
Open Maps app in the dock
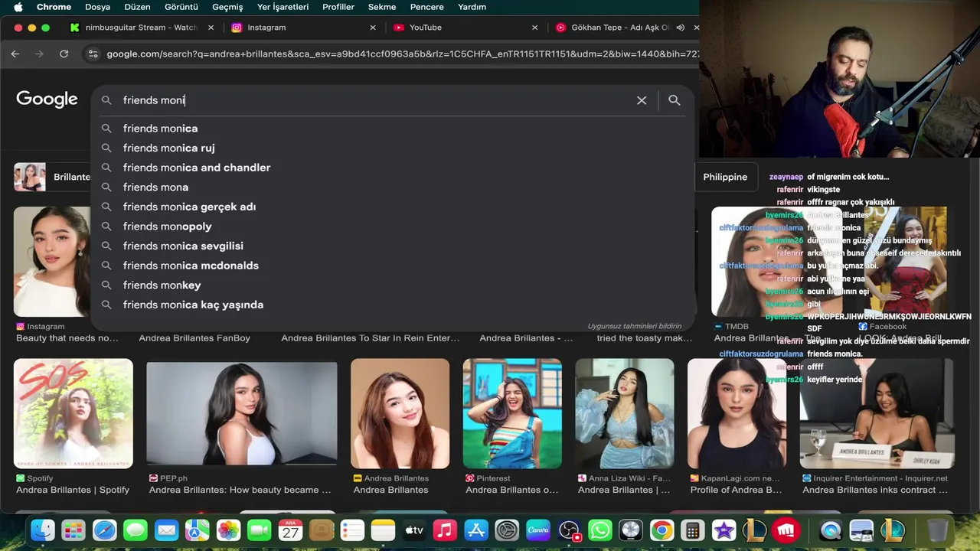tap(198, 530)
